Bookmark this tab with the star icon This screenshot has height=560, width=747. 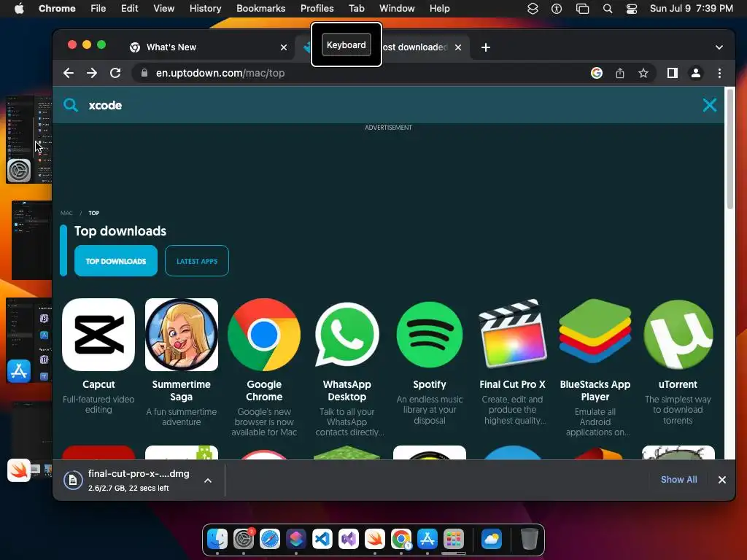click(x=643, y=73)
